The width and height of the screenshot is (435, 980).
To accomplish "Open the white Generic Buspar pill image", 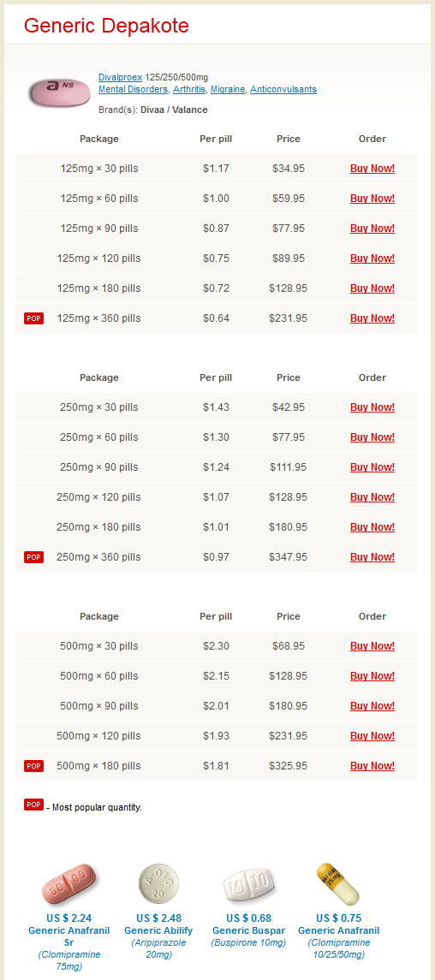I will pos(248,886).
